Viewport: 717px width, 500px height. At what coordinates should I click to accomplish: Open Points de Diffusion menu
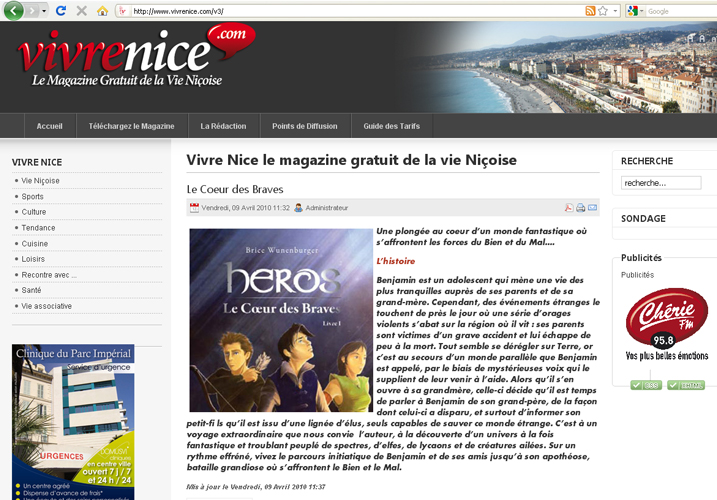[x=305, y=126]
